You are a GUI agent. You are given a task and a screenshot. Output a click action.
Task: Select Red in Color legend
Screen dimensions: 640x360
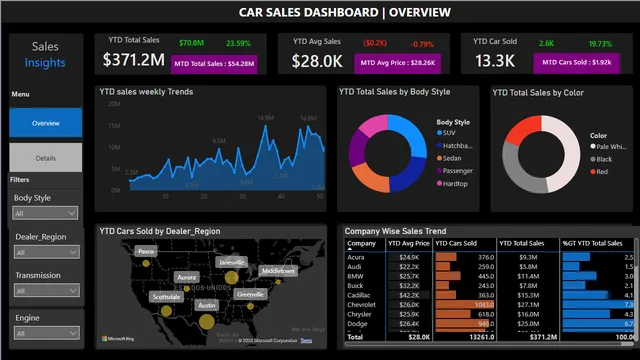[599, 172]
